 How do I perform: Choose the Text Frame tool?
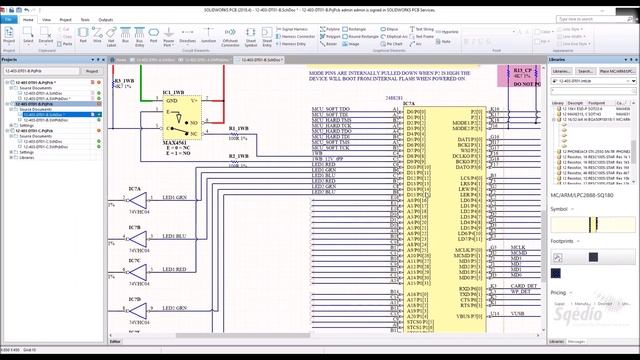[x=422, y=37]
